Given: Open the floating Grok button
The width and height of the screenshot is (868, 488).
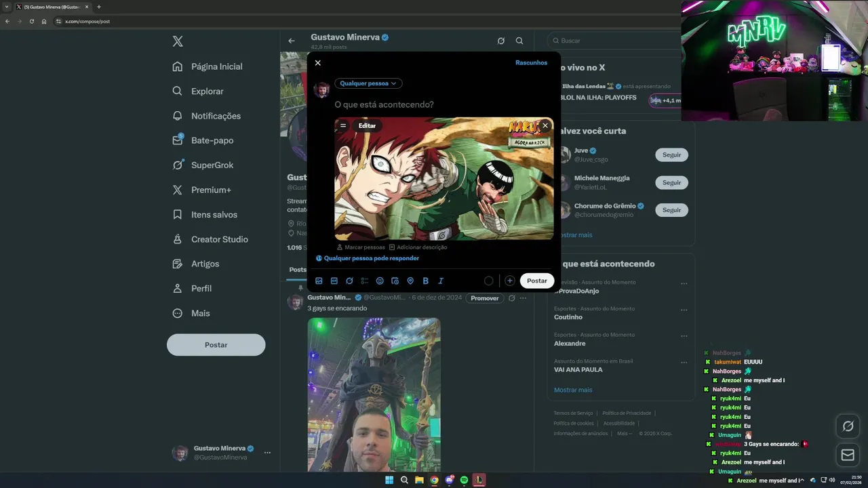Looking at the screenshot, I should (848, 426).
